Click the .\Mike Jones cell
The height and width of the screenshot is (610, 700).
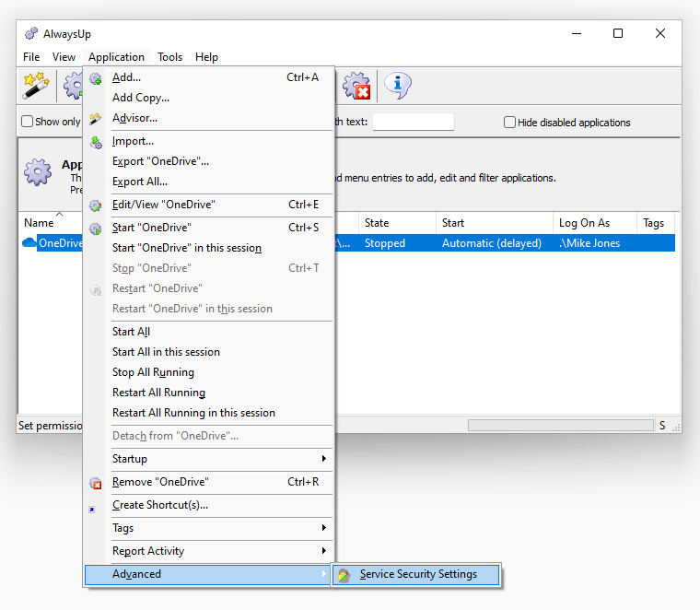point(589,243)
